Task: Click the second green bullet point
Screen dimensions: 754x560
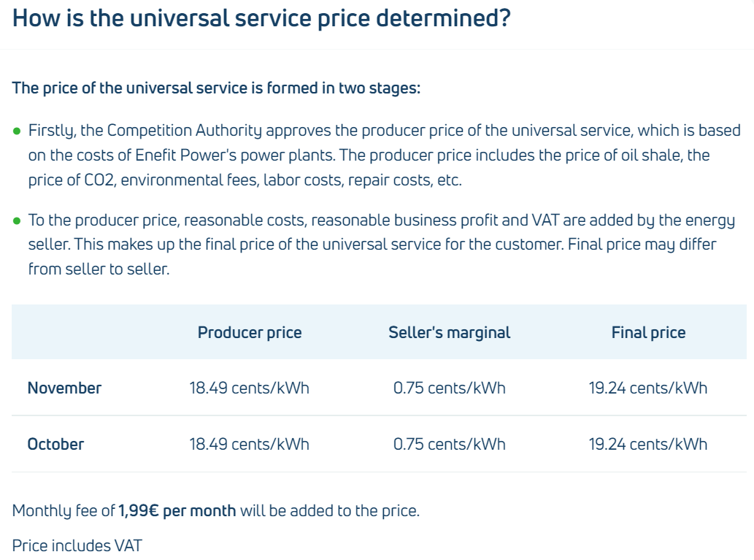Action: 17,220
